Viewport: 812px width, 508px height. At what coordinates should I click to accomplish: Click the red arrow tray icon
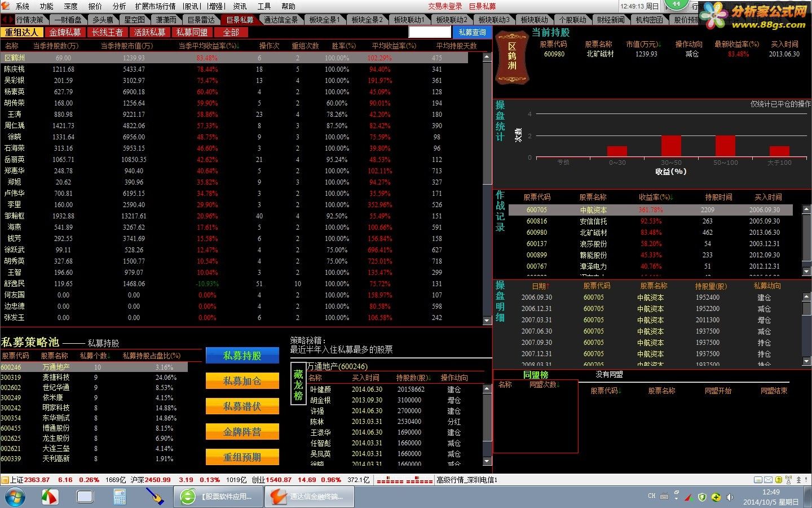pos(688,497)
